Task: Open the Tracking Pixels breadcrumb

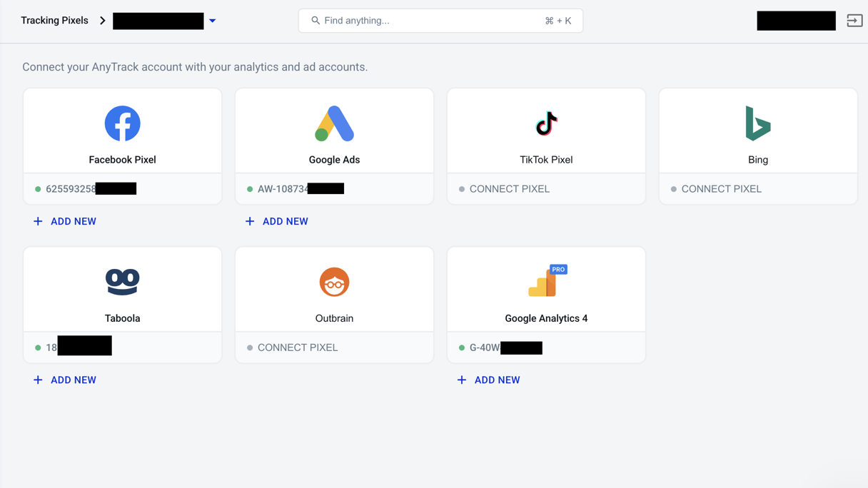Action: [54, 21]
